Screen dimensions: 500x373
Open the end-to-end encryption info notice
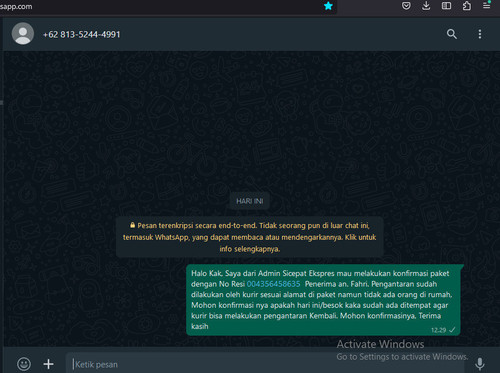coord(250,237)
